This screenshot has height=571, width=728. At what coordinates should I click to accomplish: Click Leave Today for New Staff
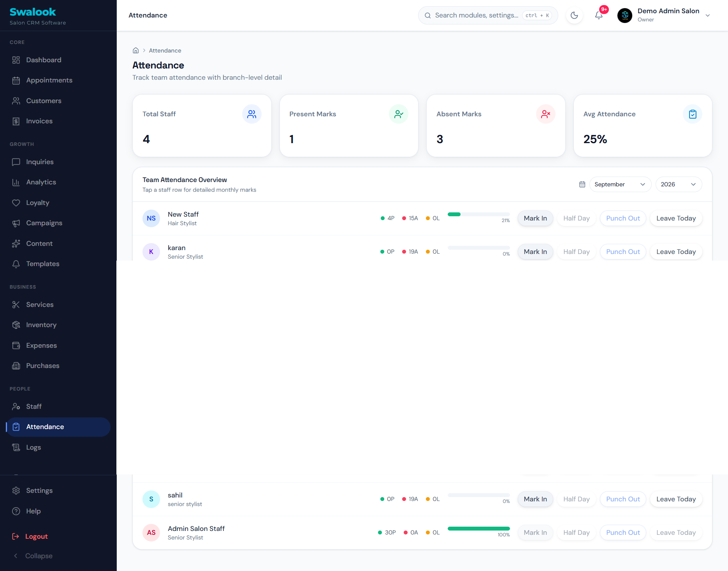[x=676, y=218]
